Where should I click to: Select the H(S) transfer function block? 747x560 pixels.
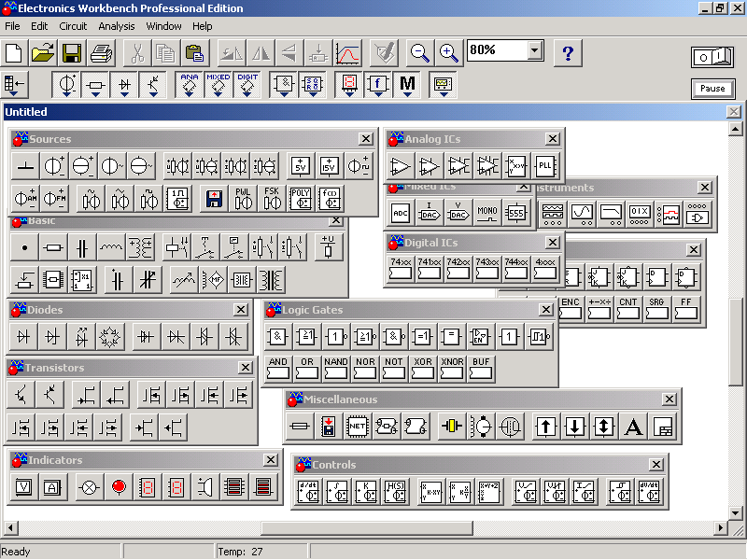(x=395, y=492)
